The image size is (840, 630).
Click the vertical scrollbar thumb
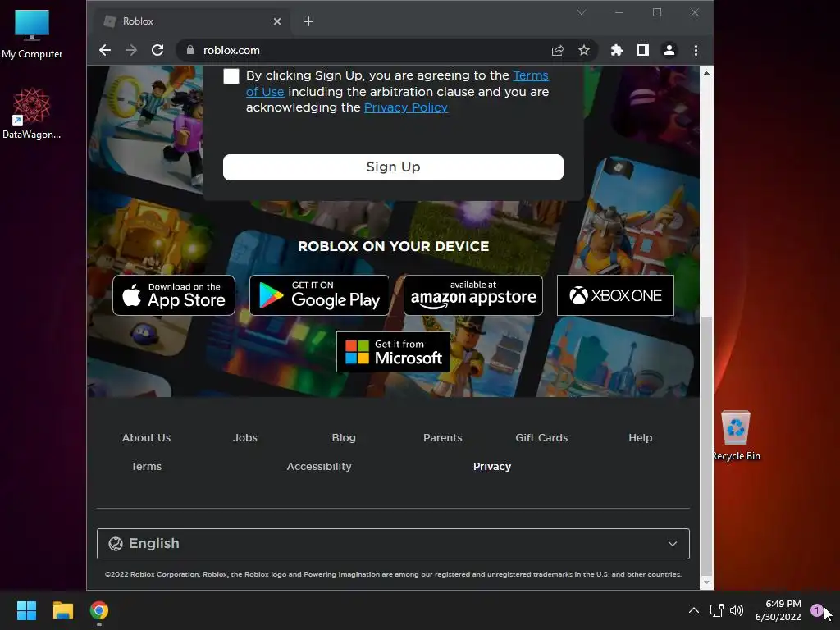coord(706,445)
